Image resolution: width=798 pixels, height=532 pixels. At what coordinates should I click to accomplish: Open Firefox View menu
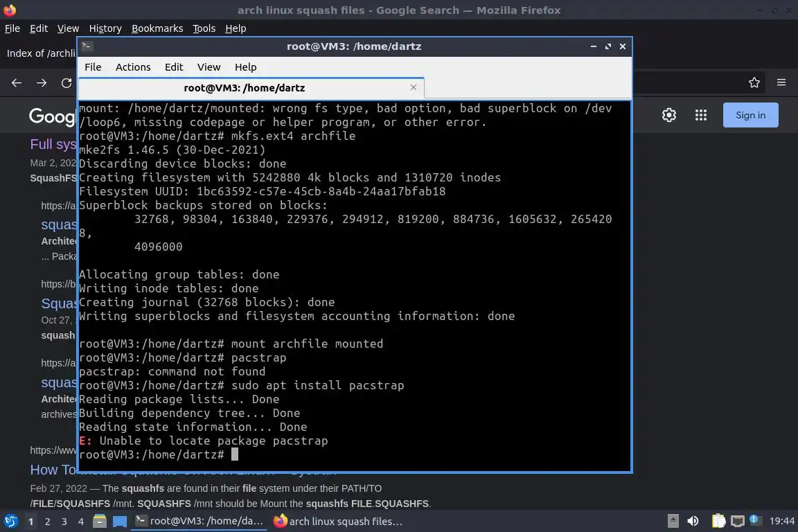click(x=68, y=28)
